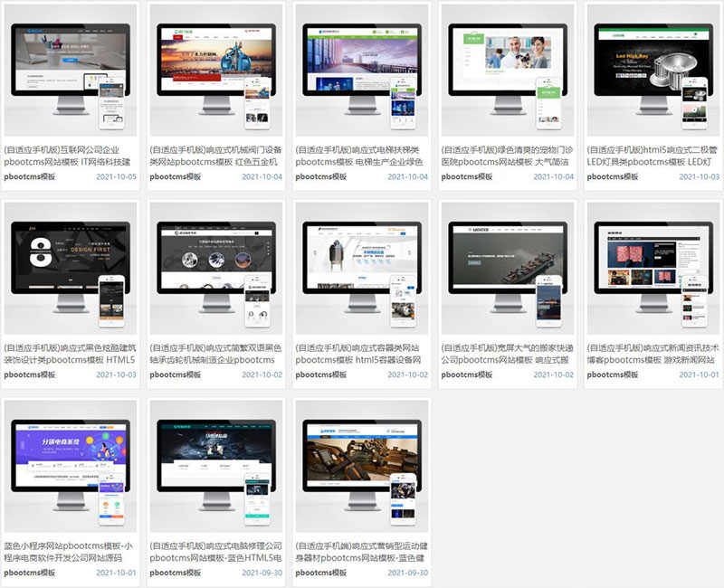Viewport: 724px width, 588px height.
Task: Click the 机械阀门设备类网站 template title link
Action: (x=215, y=156)
